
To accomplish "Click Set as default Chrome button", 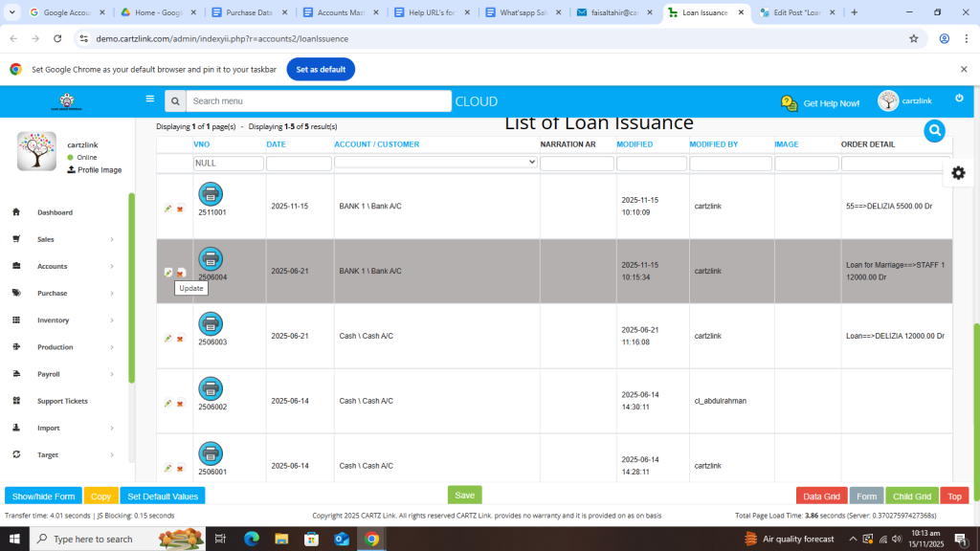I will point(321,70).
